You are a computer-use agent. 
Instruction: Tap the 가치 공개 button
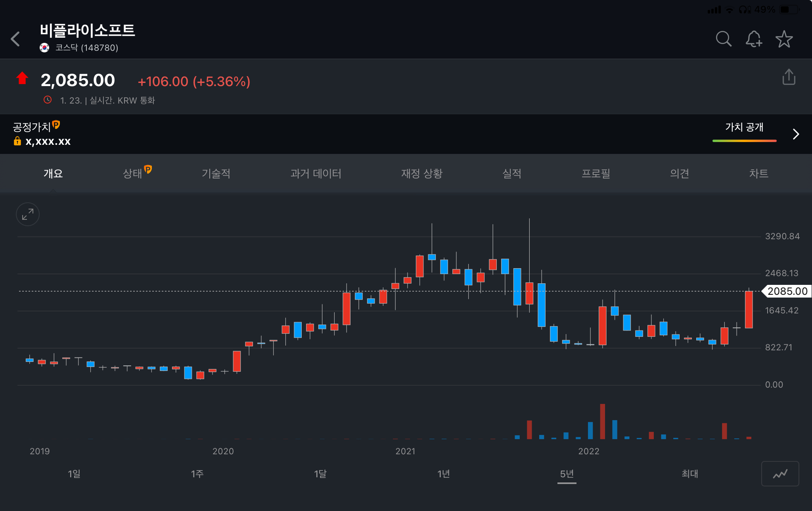pyautogui.click(x=744, y=127)
